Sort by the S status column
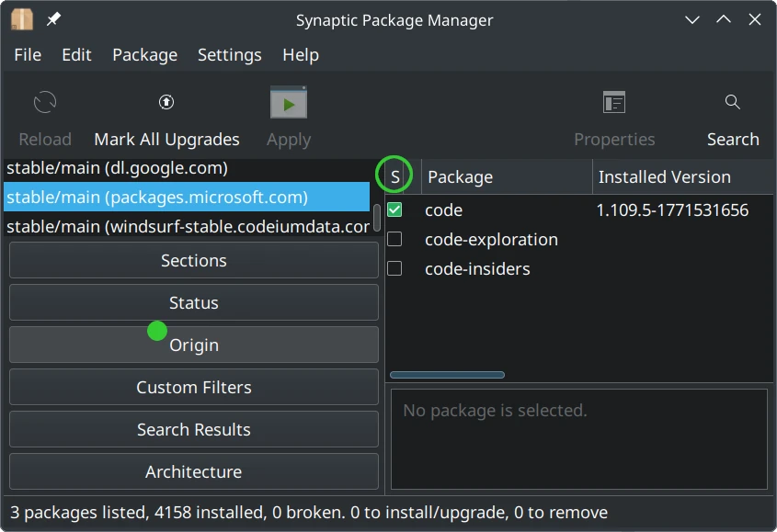Image resolution: width=777 pixels, height=532 pixels. [x=395, y=176]
